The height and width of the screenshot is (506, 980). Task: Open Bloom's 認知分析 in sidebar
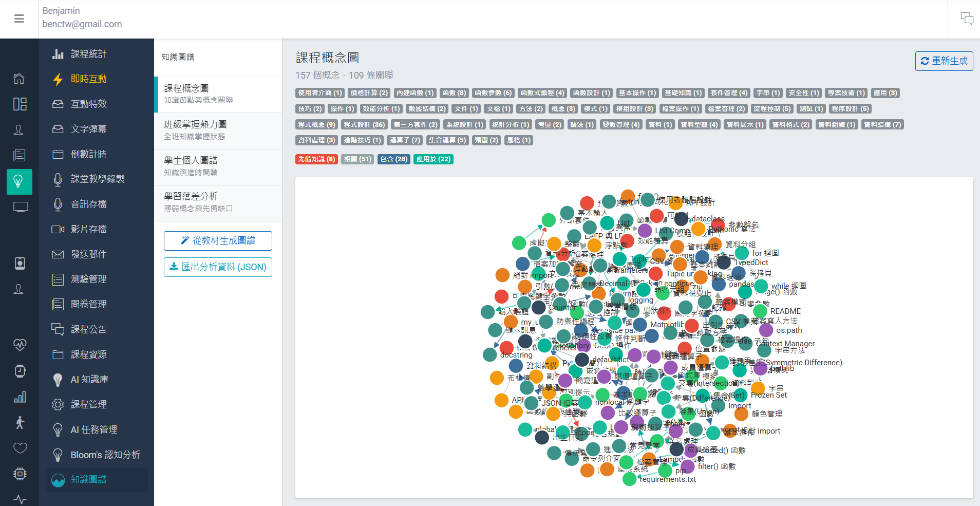105,455
